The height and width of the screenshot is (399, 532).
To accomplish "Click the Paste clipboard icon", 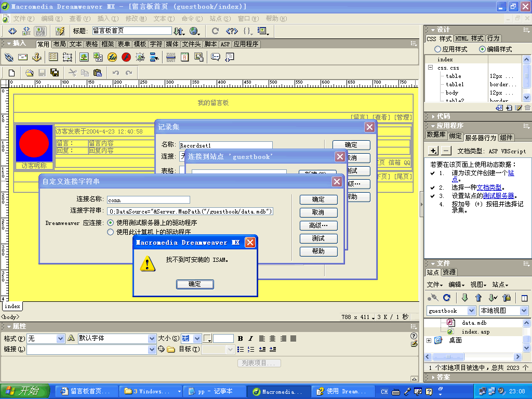I will [x=98, y=73].
